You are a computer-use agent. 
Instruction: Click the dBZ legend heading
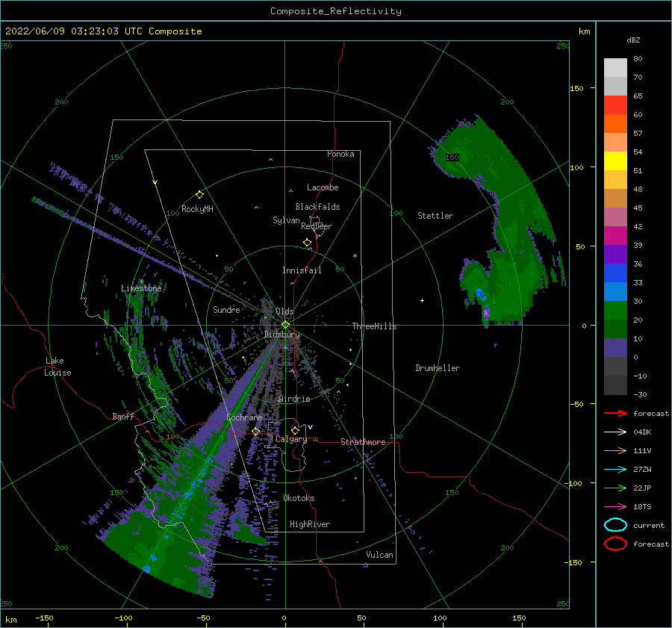pos(633,40)
